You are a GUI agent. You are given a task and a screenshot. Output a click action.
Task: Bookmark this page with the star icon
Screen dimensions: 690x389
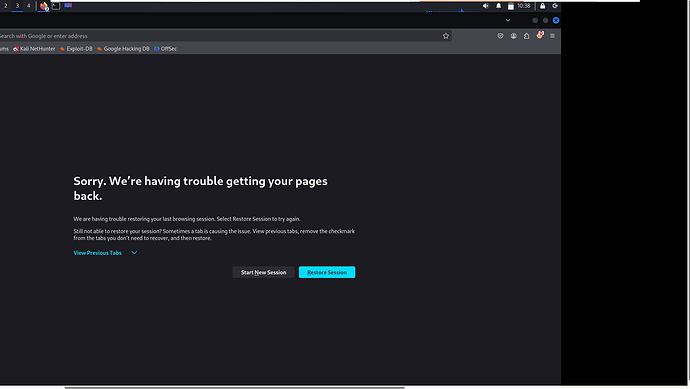[x=446, y=36]
